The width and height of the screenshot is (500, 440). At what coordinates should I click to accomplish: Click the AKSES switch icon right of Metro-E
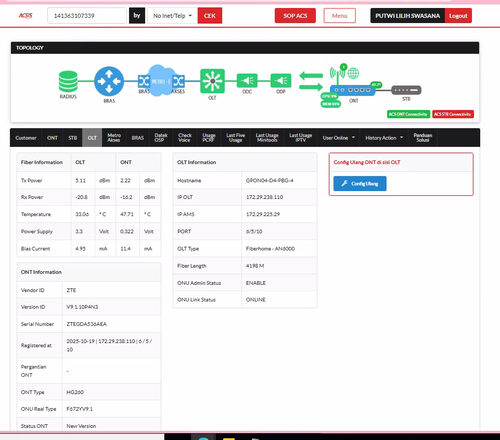coord(179,81)
